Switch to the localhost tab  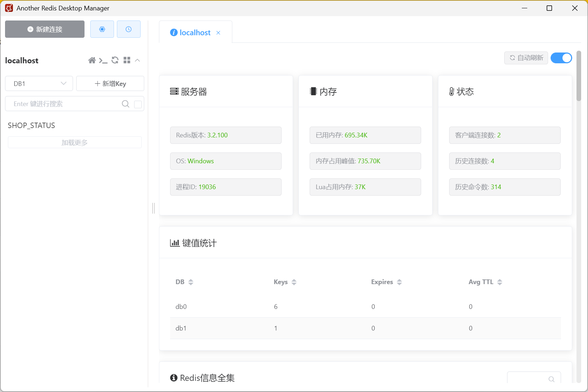click(x=195, y=32)
